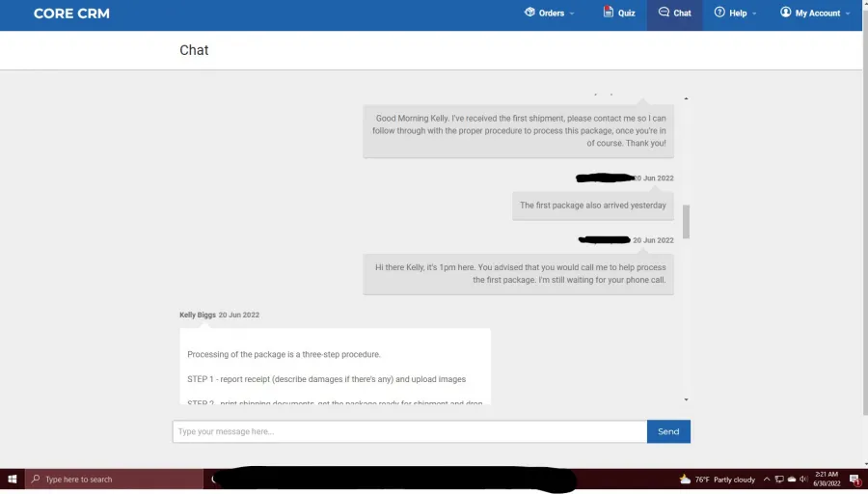Expand the Orders dropdown arrow
The height and width of the screenshot is (494, 868).
pos(572,14)
